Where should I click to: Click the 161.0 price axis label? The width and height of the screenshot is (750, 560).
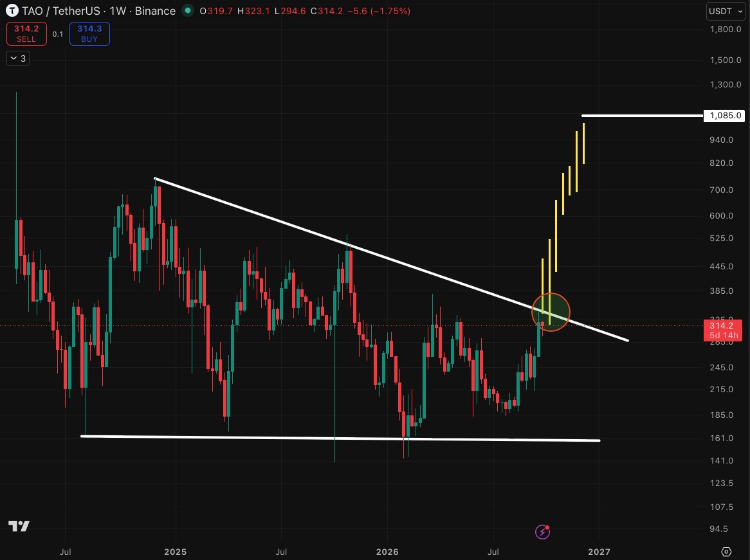(x=721, y=438)
